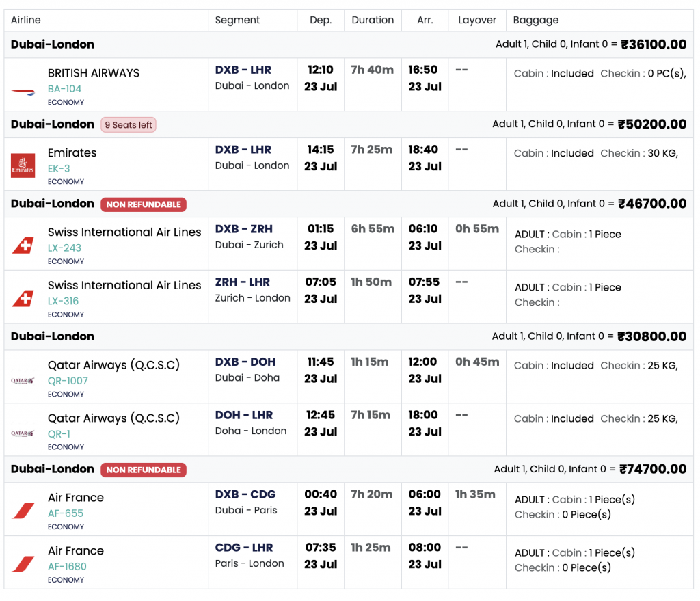
Task: Open flight number QR-1
Action: click(59, 434)
